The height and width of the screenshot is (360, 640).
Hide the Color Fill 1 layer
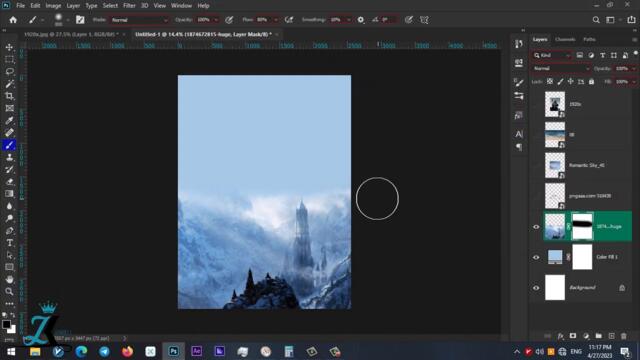click(x=536, y=258)
